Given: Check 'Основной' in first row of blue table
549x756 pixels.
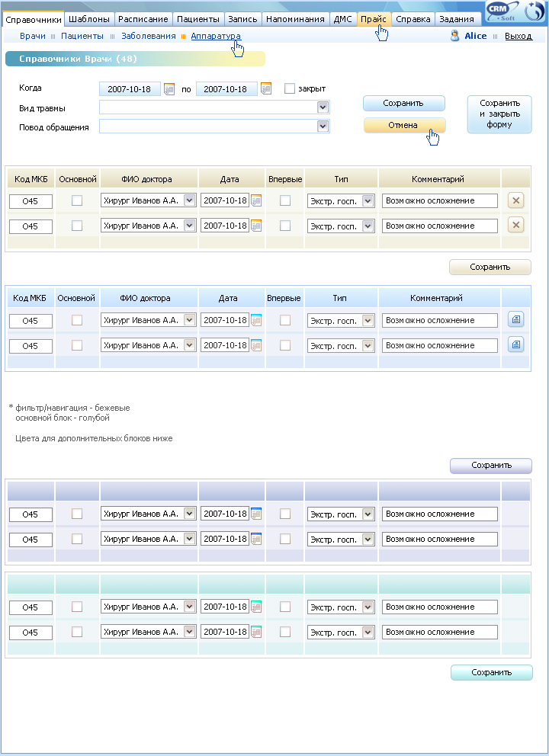Looking at the screenshot, I should tap(77, 320).
